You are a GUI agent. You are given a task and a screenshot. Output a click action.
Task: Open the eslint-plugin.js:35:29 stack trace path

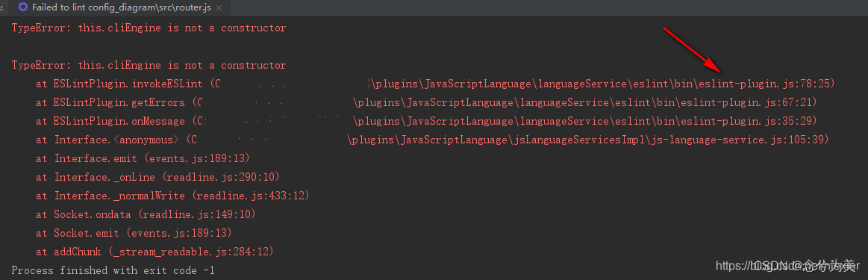586,121
